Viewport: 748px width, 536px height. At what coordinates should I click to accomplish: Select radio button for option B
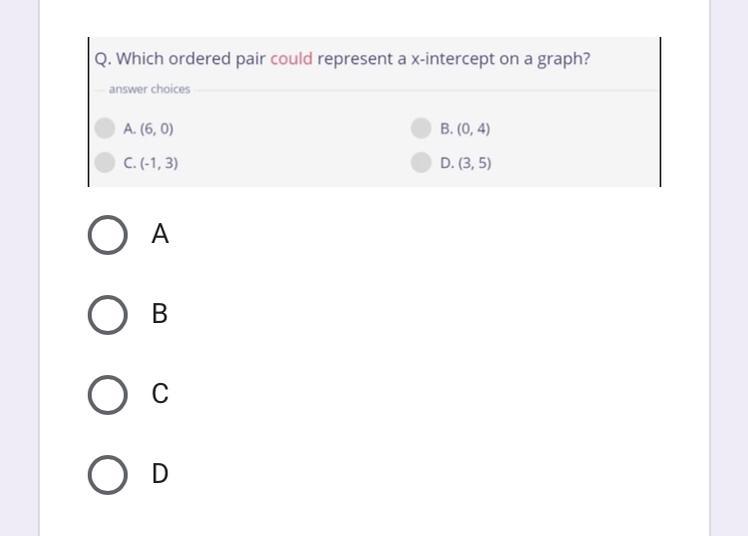(108, 315)
